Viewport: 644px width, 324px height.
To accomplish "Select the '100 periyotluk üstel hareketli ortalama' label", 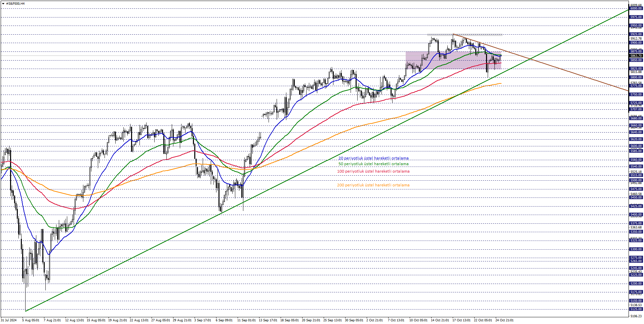I will tap(373, 171).
